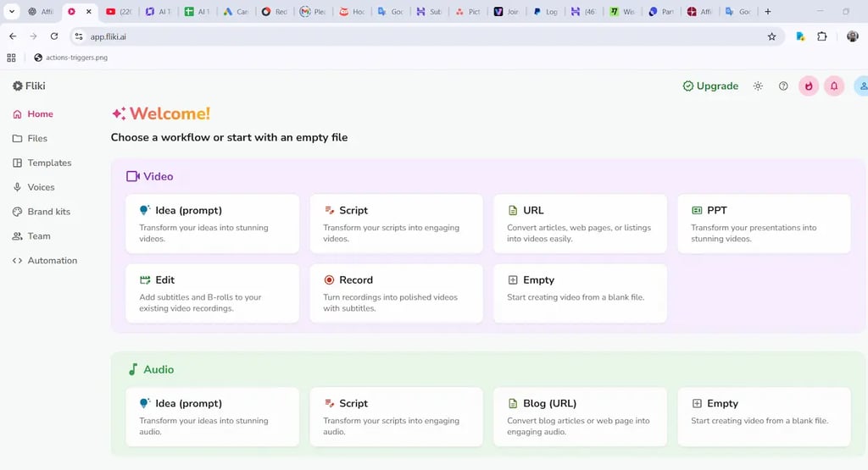The height and width of the screenshot is (470, 868).
Task: Open the help question mark icon
Action: point(783,86)
